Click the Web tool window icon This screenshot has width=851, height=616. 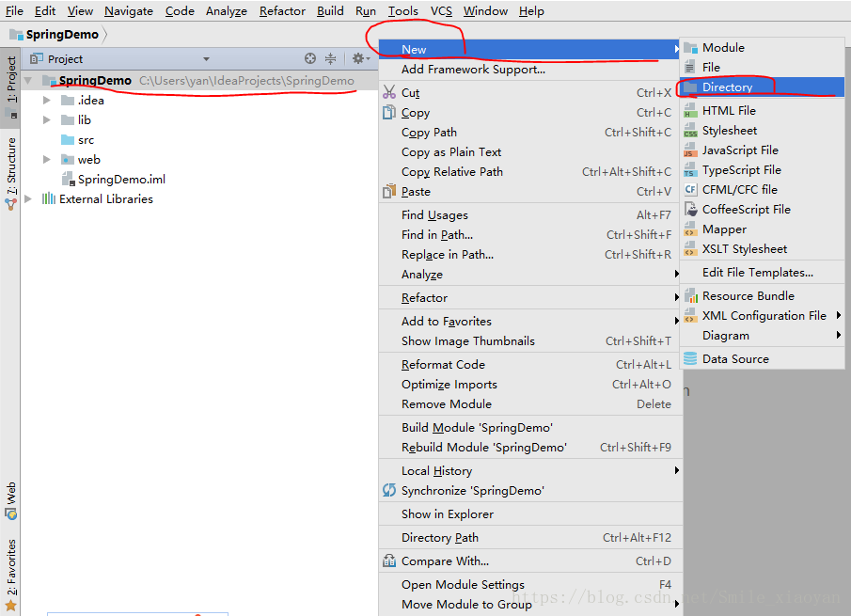click(x=11, y=513)
